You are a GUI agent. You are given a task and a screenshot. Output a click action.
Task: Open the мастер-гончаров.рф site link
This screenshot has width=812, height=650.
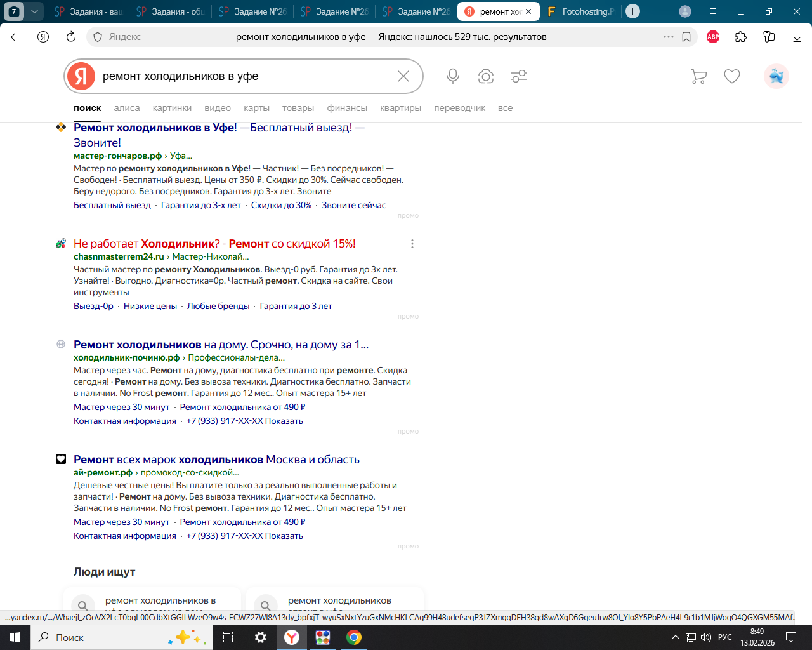coord(118,156)
